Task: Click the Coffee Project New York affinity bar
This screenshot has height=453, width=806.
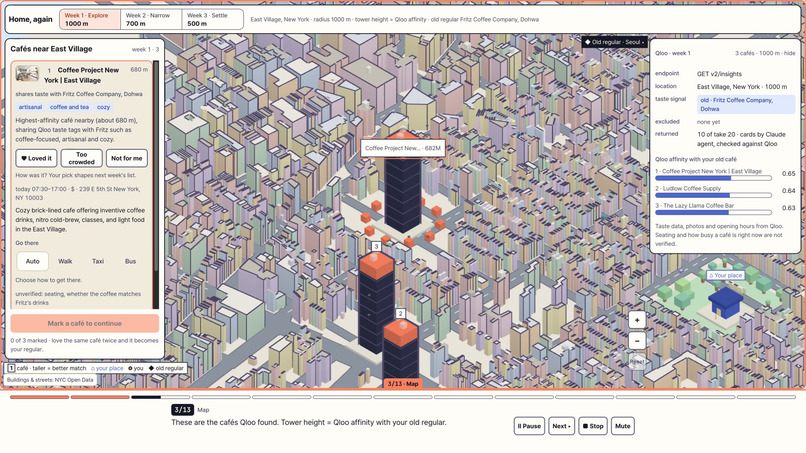Action: (713, 178)
